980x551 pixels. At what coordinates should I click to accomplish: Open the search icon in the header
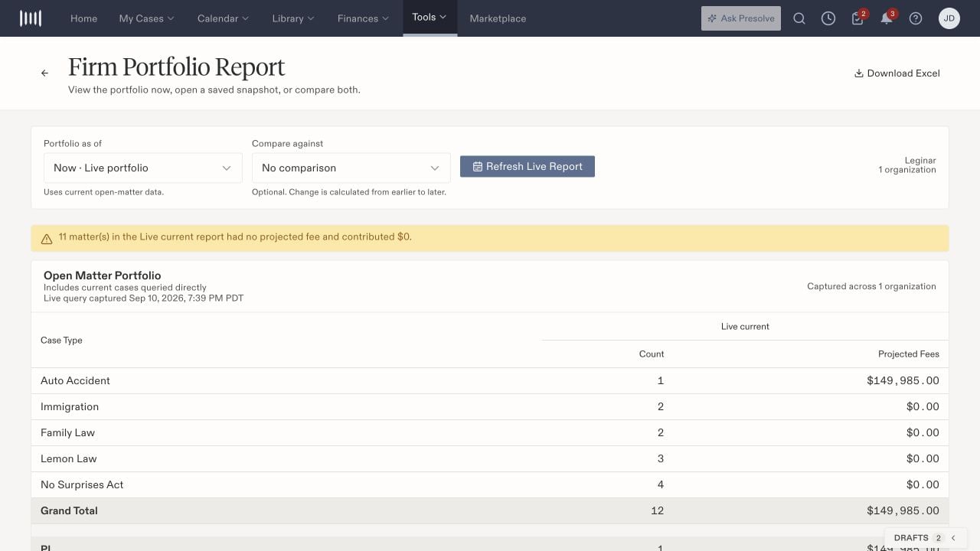pyautogui.click(x=799, y=18)
